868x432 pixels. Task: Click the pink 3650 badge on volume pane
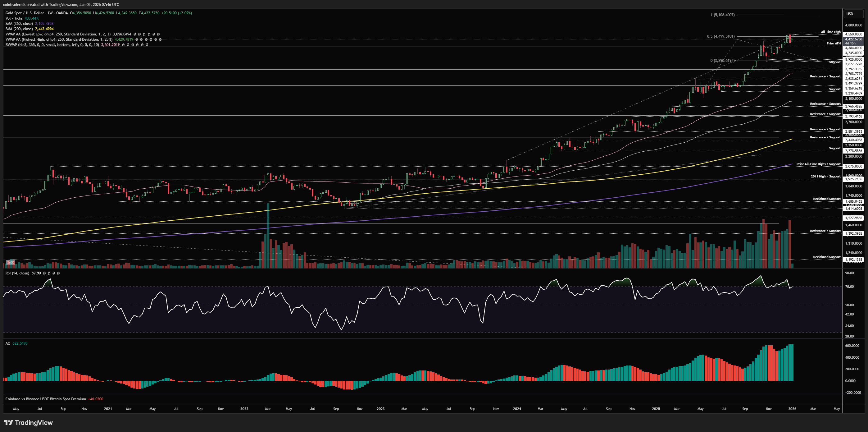[x=11, y=262]
